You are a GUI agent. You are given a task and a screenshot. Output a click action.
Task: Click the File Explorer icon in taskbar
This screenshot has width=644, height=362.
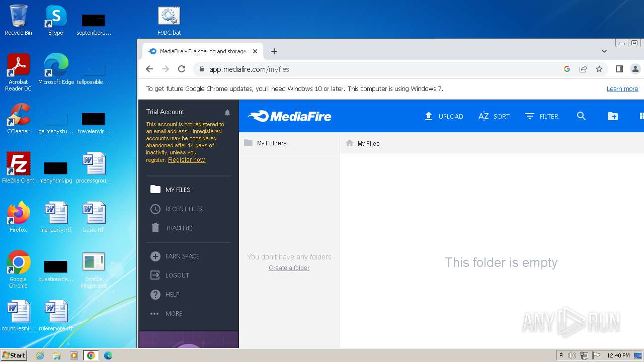coord(57,355)
